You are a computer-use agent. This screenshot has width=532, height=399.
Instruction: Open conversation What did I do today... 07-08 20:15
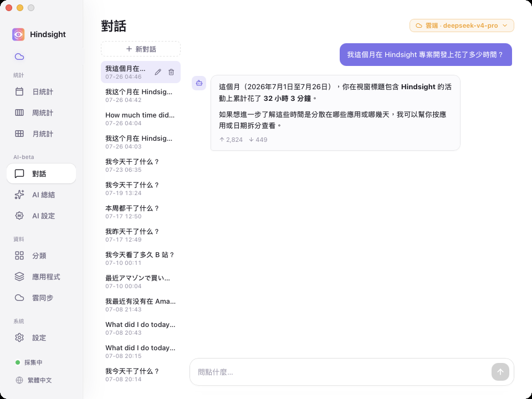pos(141,351)
